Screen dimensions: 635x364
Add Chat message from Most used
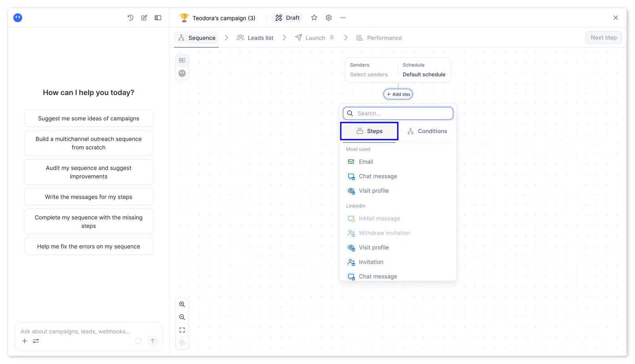398,176
